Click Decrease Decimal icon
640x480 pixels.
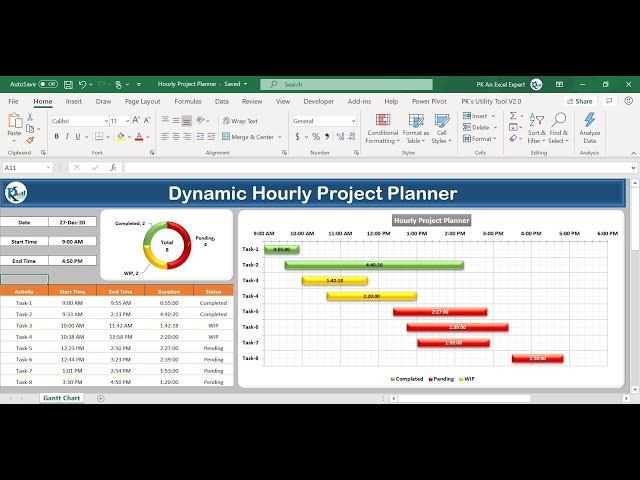tap(351, 136)
